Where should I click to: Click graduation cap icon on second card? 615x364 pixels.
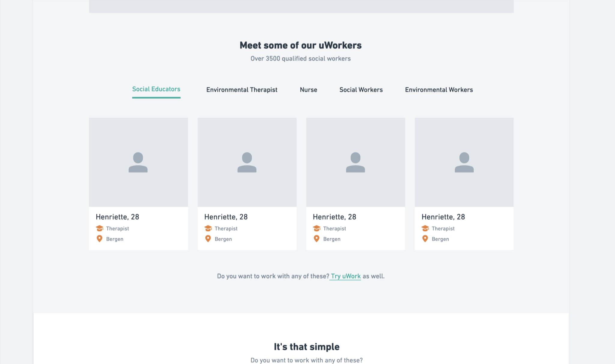click(x=208, y=228)
